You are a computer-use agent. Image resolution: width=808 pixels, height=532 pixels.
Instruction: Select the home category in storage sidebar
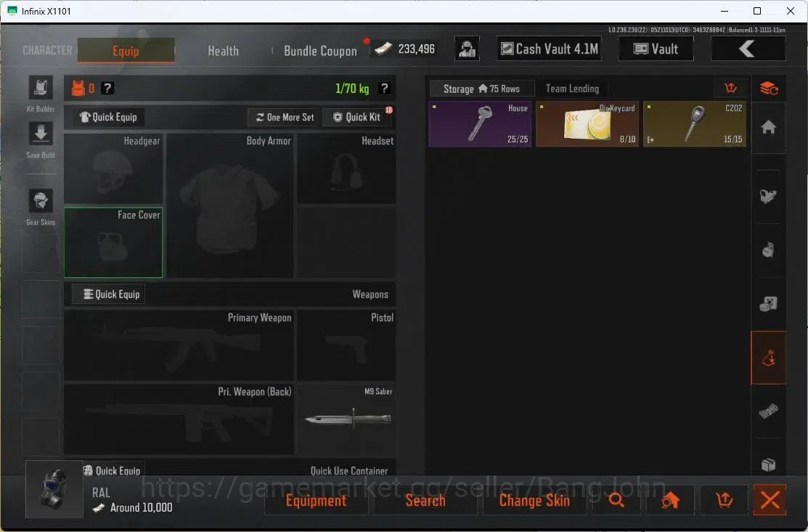click(768, 127)
